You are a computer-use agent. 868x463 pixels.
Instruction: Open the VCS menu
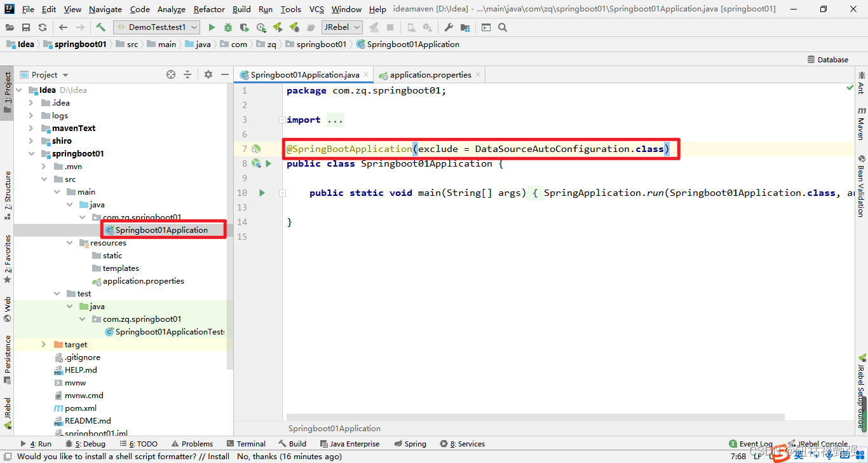(x=316, y=9)
